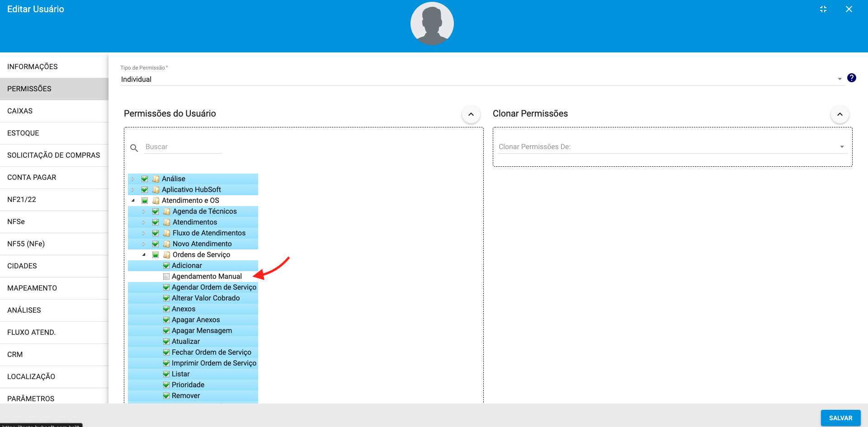Viewport: 868px width, 427px height.
Task: Click the Ordens de Serviço folder icon
Action: point(167,255)
